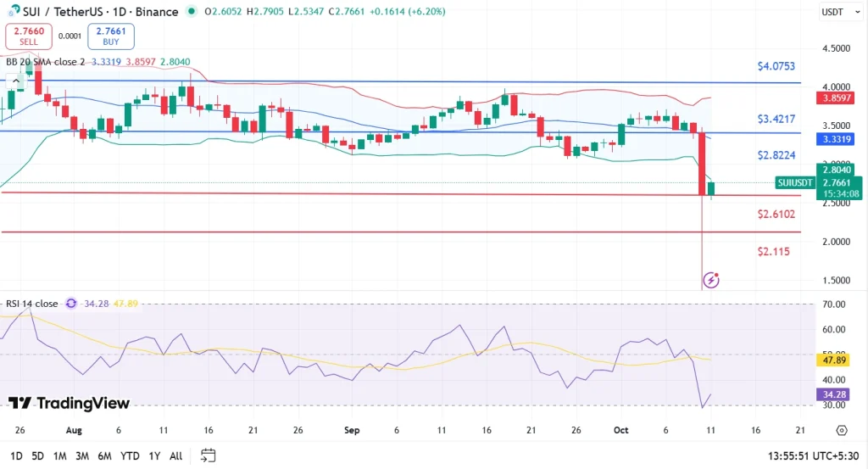Click the SUI coin logo icon
This screenshot has height=469, width=868.
coord(13,12)
